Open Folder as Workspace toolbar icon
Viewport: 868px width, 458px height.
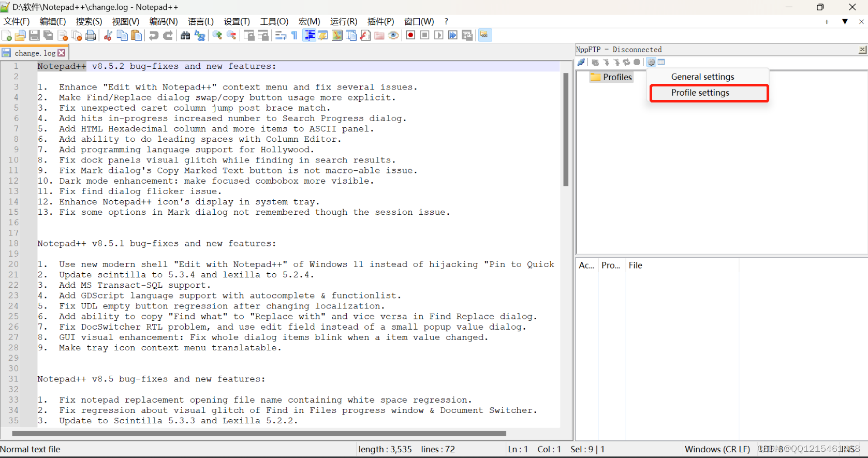379,35
